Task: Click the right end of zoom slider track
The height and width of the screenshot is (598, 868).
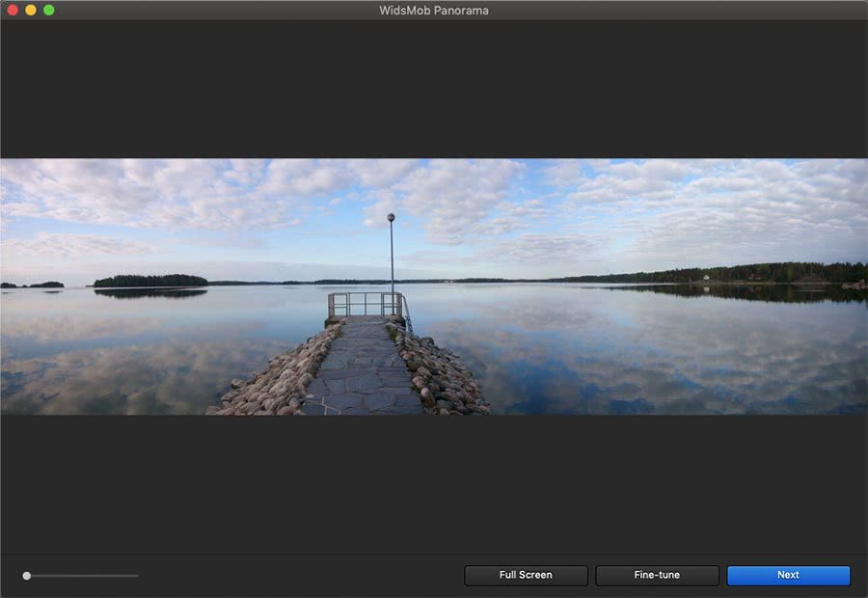Action: 136,576
